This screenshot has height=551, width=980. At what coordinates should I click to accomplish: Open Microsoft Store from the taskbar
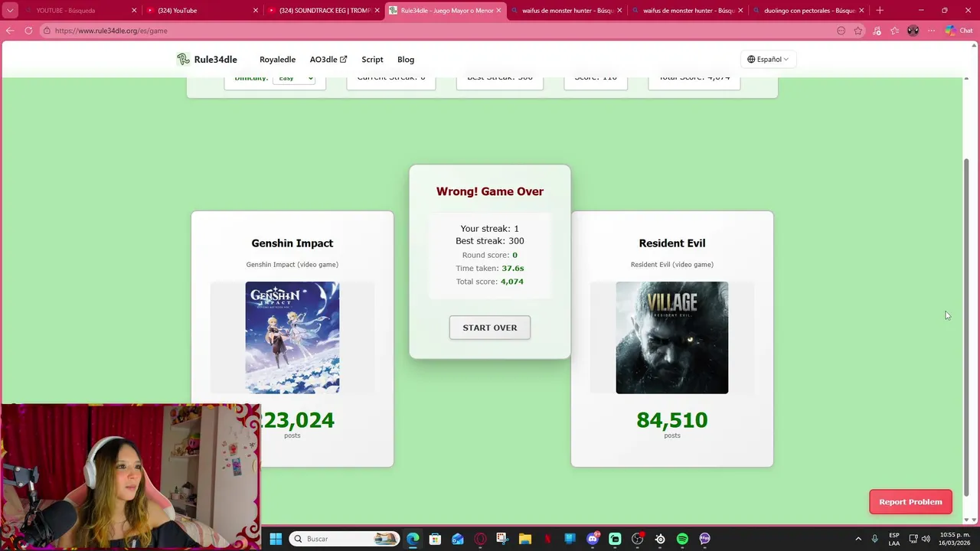(x=435, y=539)
